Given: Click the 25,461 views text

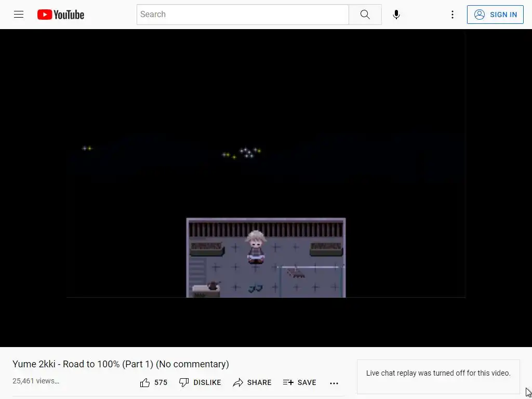Looking at the screenshot, I should coord(36,381).
